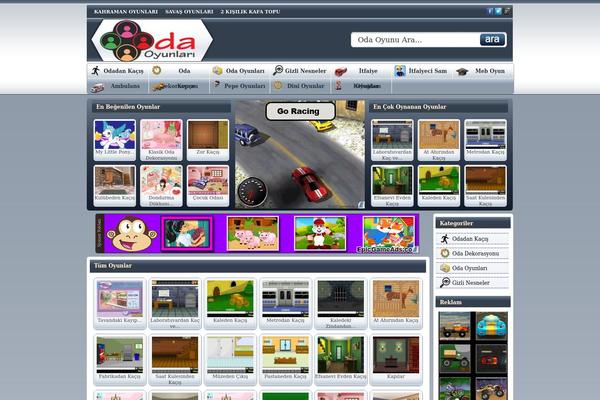Click the fox thumbnail in the purple banner

pos(388,233)
